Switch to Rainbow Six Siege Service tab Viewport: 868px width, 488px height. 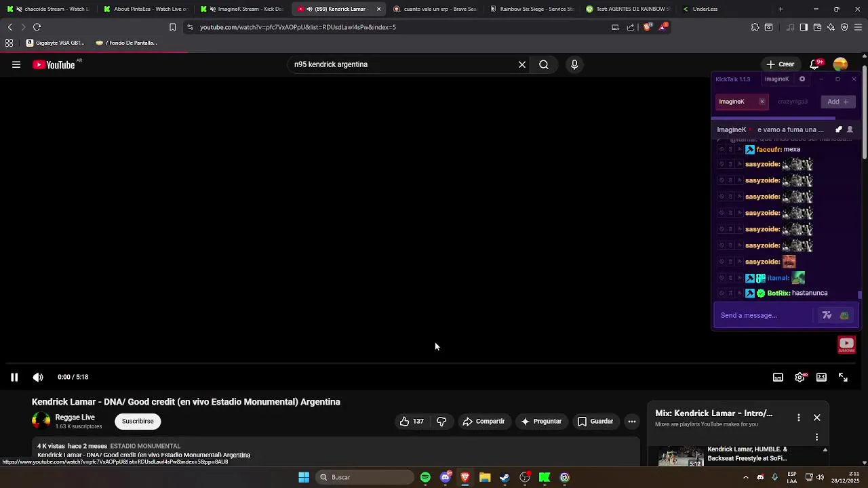[x=532, y=9]
